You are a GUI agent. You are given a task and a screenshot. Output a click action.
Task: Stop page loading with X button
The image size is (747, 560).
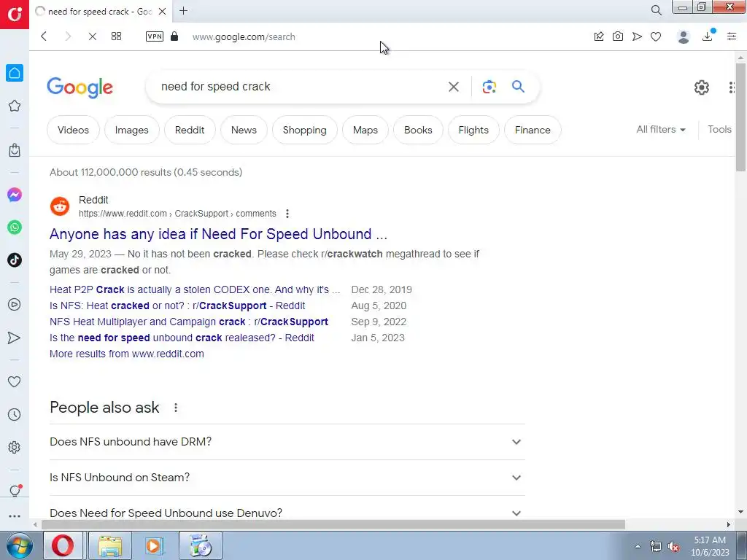pyautogui.click(x=93, y=36)
